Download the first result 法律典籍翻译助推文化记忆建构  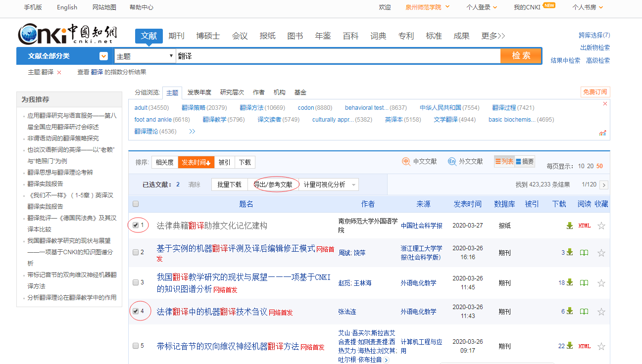(570, 226)
